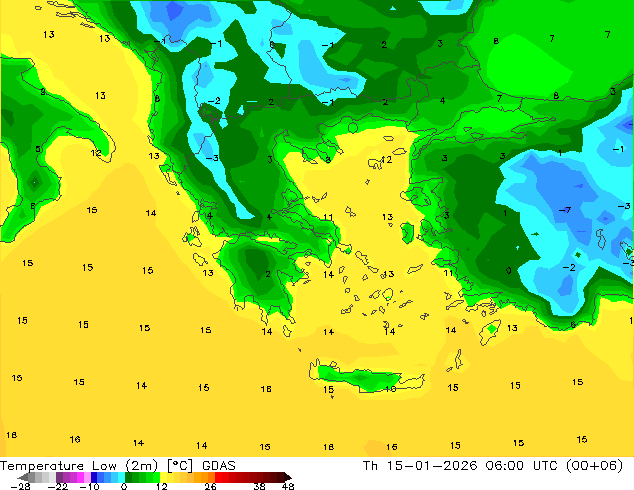
Task: Click the 26 label on the legend
Action: point(210,486)
